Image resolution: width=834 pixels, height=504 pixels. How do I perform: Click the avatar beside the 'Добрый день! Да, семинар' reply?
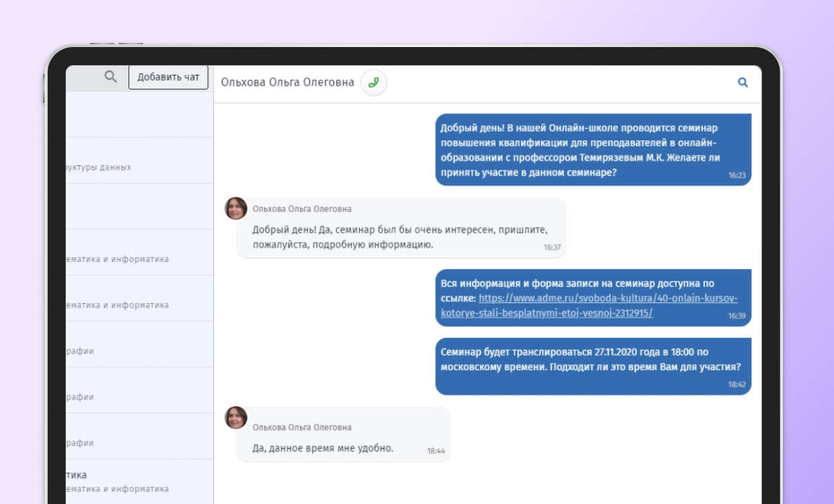[236, 208]
